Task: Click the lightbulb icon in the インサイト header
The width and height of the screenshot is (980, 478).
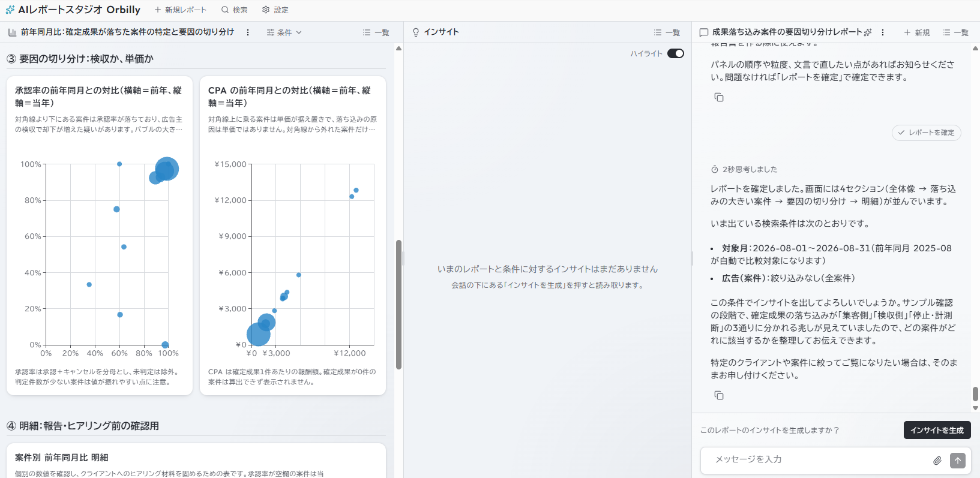Action: click(x=416, y=32)
